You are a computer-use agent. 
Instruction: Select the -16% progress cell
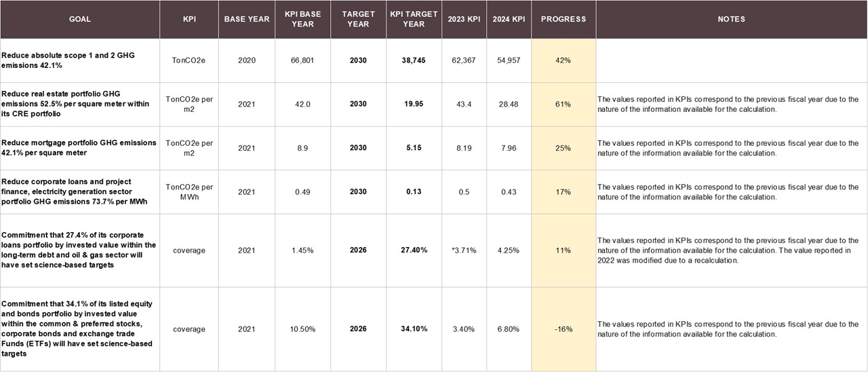coord(563,329)
